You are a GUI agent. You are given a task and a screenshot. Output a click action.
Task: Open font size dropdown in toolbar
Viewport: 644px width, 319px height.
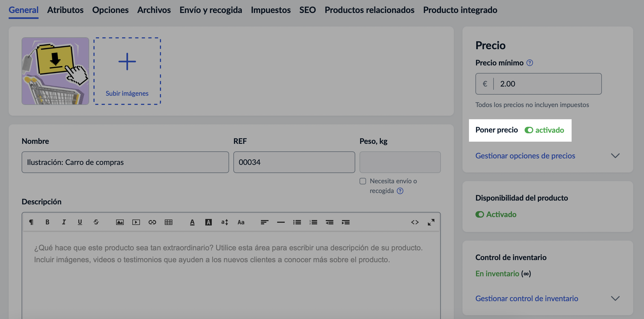(225, 222)
